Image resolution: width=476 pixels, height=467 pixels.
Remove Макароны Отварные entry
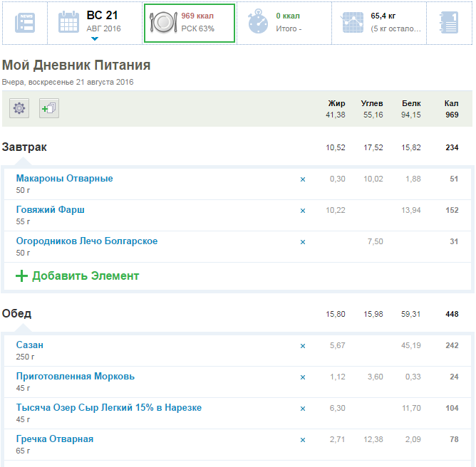click(302, 179)
